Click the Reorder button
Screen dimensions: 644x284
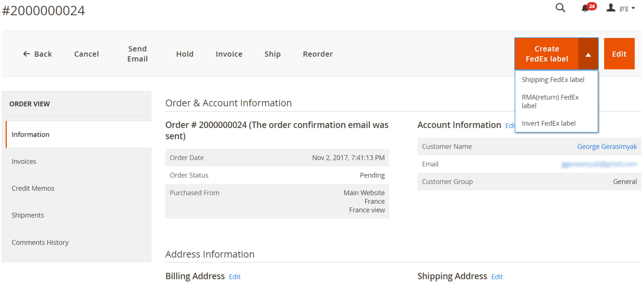[x=317, y=54]
